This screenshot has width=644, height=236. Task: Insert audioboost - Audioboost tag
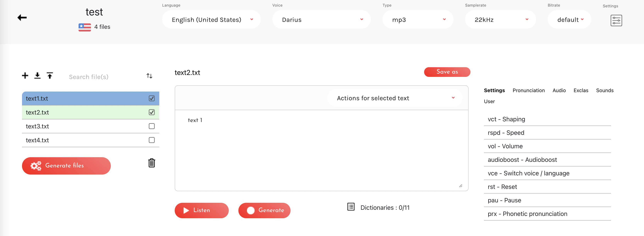click(x=547, y=160)
